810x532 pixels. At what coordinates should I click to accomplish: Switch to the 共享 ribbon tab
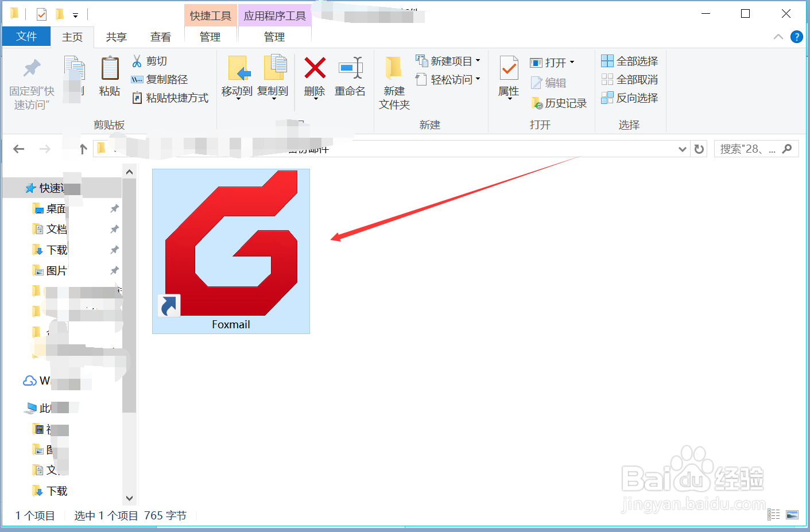[x=116, y=37]
